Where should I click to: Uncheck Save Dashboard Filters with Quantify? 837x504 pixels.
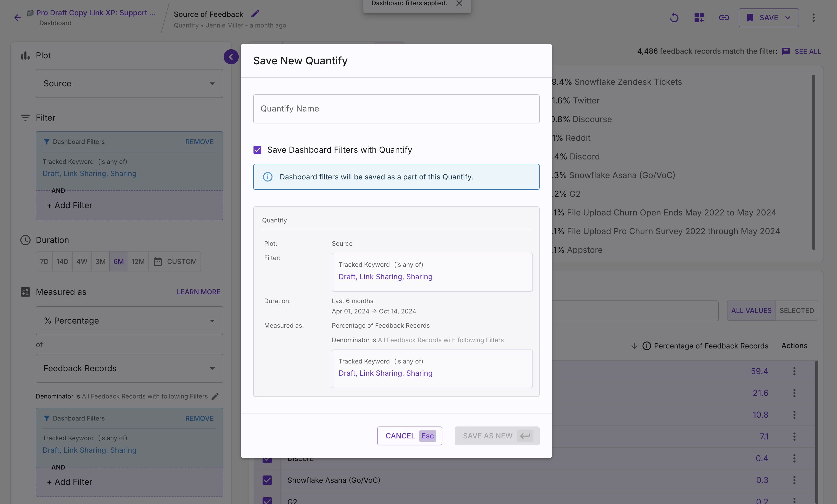click(257, 150)
